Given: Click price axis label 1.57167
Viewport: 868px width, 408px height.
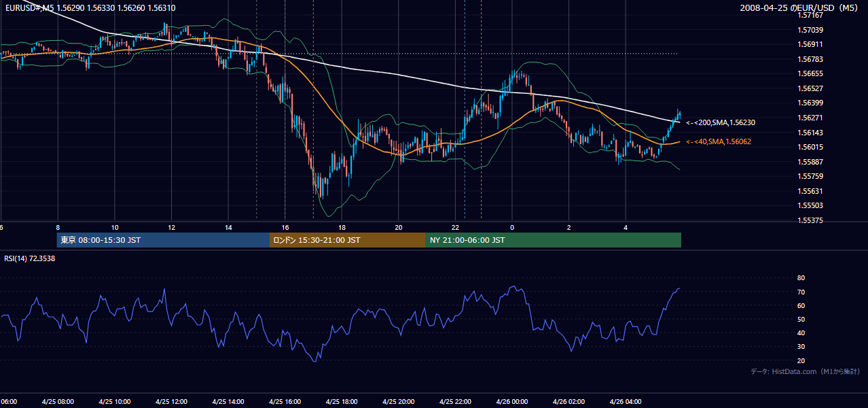Looking at the screenshot, I should point(810,16).
